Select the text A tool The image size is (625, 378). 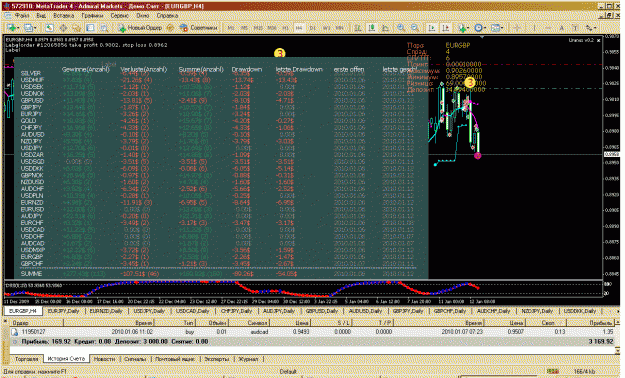[x=561, y=28]
